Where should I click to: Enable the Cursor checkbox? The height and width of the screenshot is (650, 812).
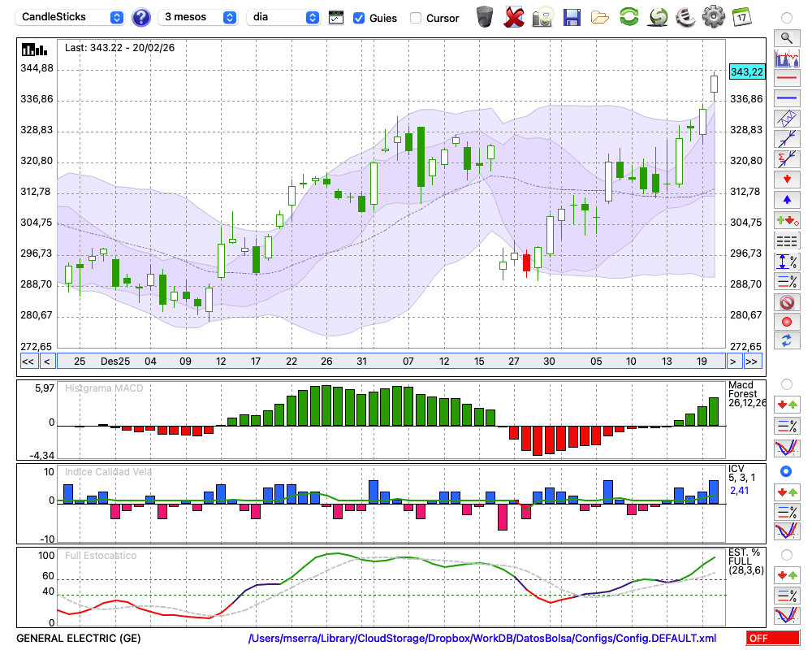[x=415, y=18]
